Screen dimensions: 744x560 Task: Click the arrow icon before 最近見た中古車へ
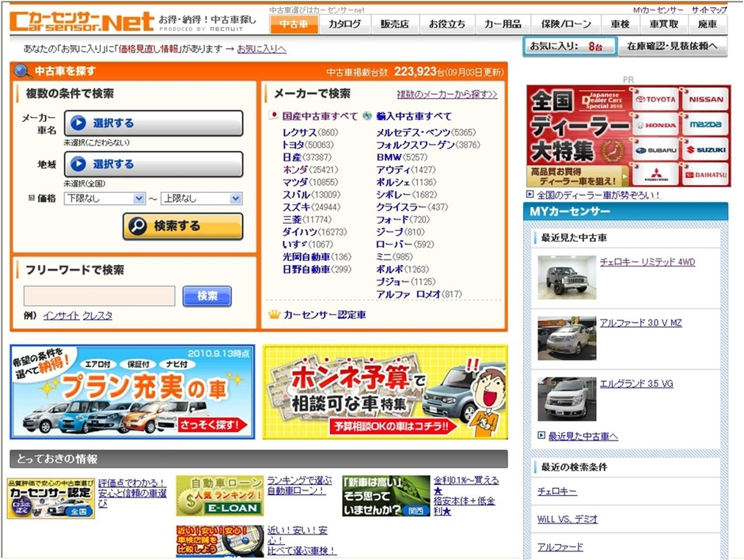click(x=541, y=435)
